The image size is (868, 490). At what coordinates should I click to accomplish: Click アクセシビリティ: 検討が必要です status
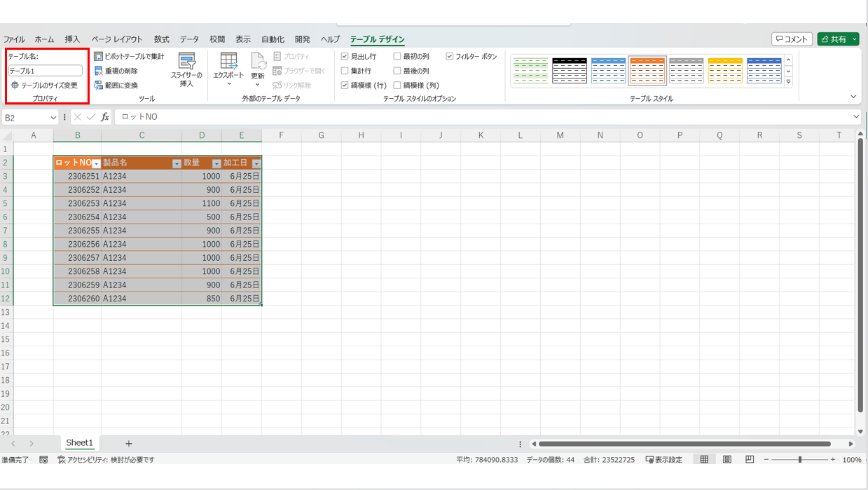pyautogui.click(x=106, y=460)
